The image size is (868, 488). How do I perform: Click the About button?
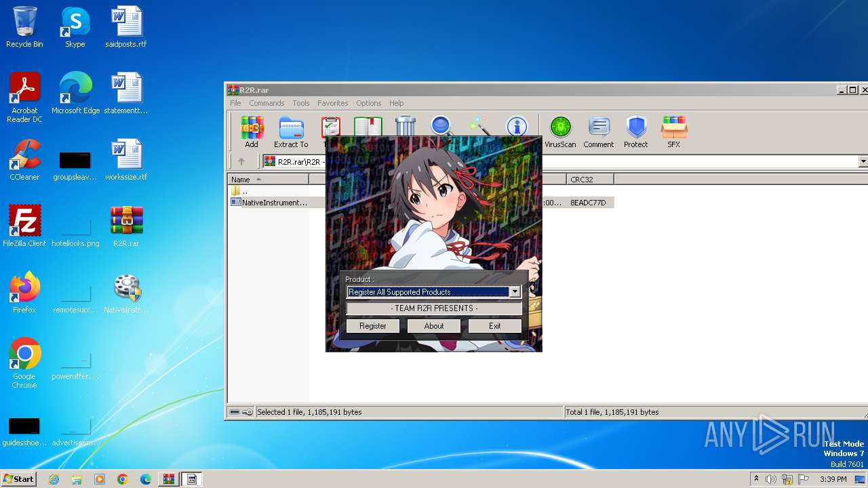click(434, 326)
